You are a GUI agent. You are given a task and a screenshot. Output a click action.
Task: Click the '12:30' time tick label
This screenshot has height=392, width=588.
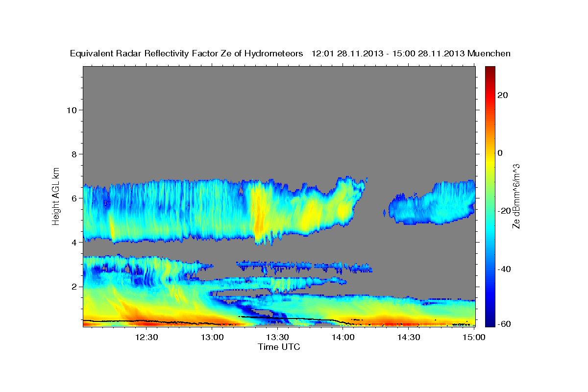point(146,337)
